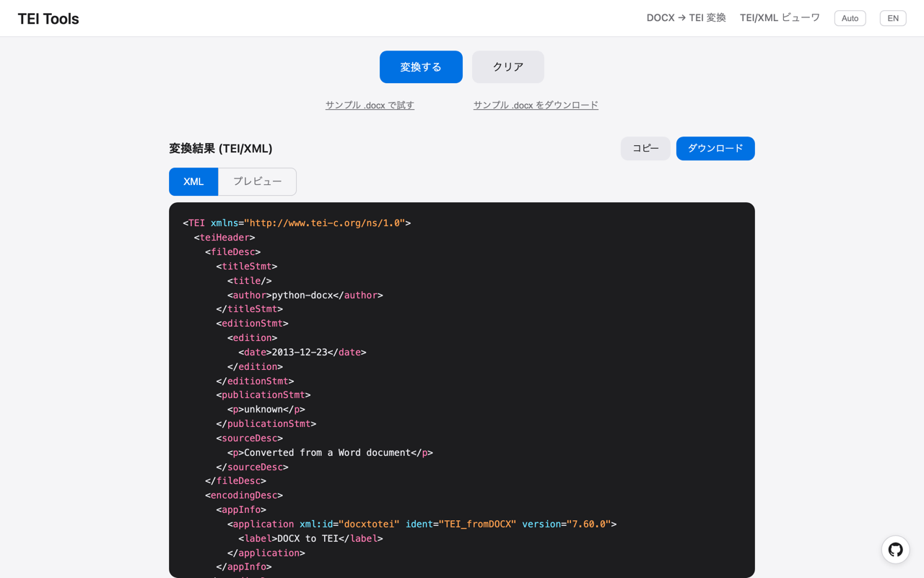Click the blue ダウンロード button
The height and width of the screenshot is (578, 924).
coord(715,148)
